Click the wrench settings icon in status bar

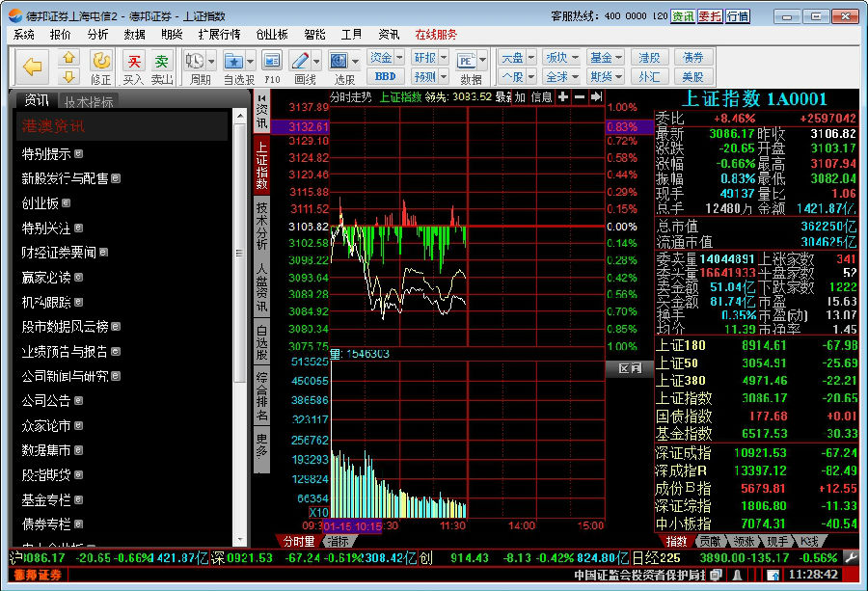click(851, 557)
